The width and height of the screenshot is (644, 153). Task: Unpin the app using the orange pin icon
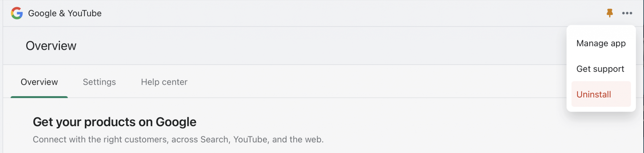coord(609,13)
